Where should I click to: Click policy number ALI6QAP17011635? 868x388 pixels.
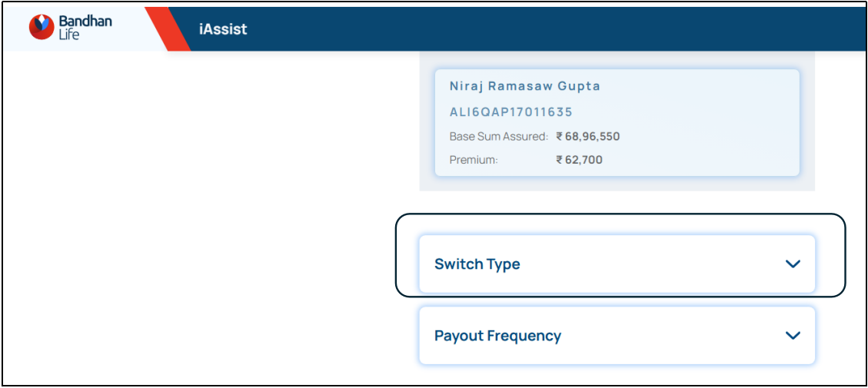pyautogui.click(x=510, y=112)
